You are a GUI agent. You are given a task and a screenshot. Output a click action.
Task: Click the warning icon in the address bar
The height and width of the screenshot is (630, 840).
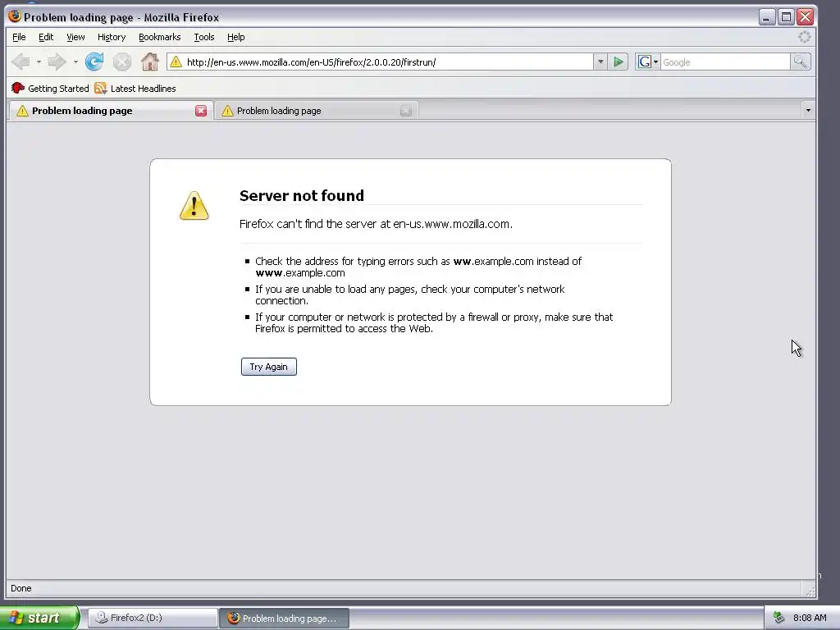click(x=176, y=62)
